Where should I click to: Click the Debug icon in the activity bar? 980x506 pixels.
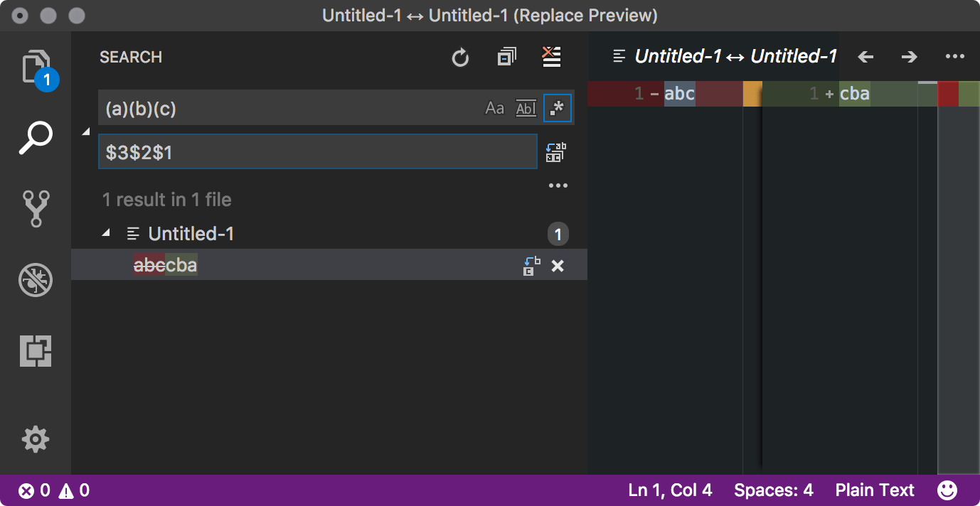(36, 280)
